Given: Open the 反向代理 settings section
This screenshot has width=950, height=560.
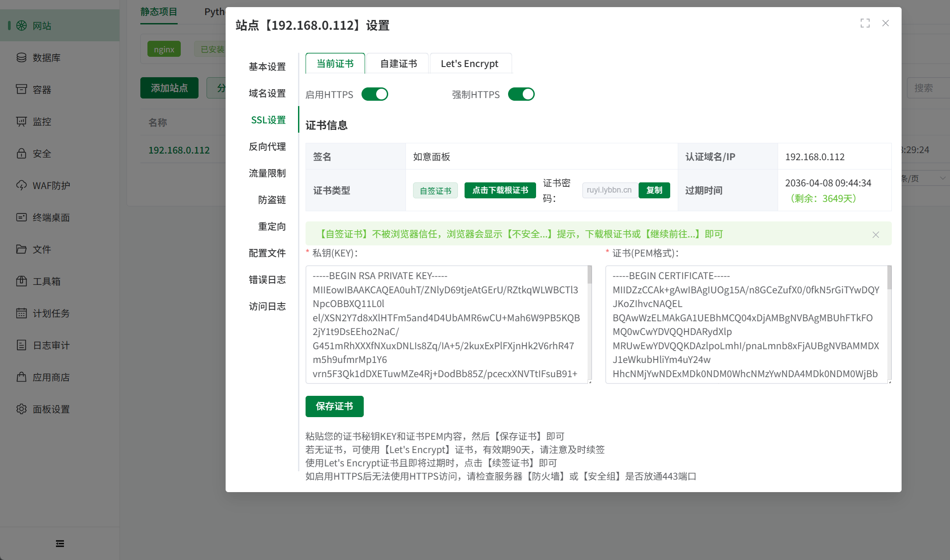Looking at the screenshot, I should 267,146.
